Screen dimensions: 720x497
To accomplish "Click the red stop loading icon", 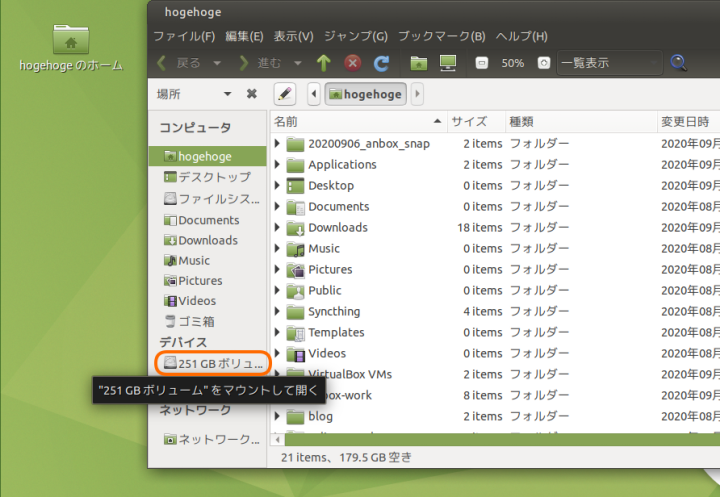I will [352, 63].
